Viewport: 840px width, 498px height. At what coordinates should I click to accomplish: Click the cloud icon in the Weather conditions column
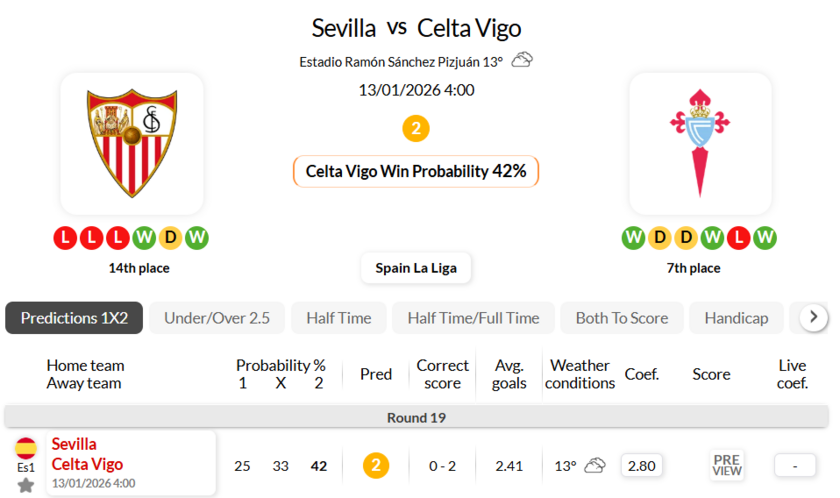(x=595, y=465)
